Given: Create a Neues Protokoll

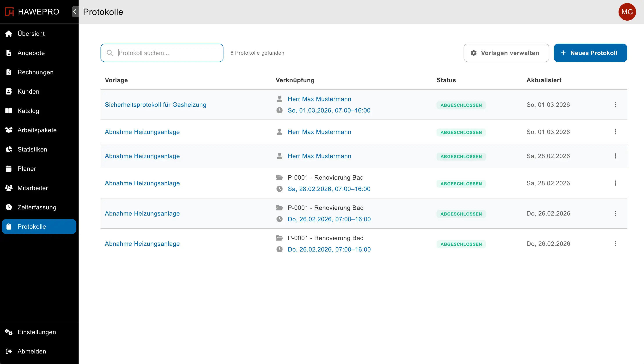Looking at the screenshot, I should (590, 53).
